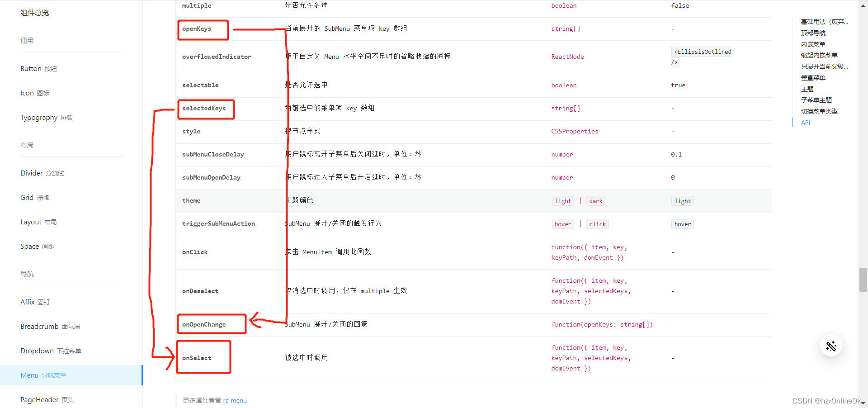Open PageHeader 页头 page
Viewport: 868px width, 408px height.
47,400
